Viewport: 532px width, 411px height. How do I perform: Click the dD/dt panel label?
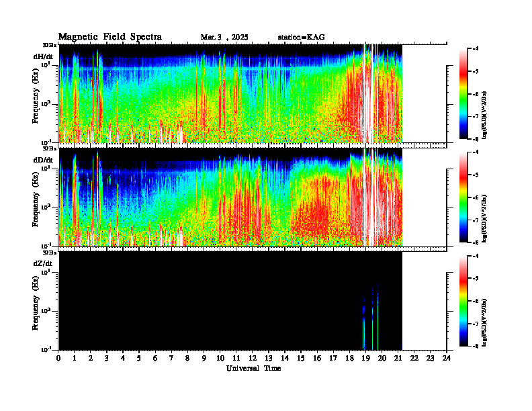[x=43, y=160]
